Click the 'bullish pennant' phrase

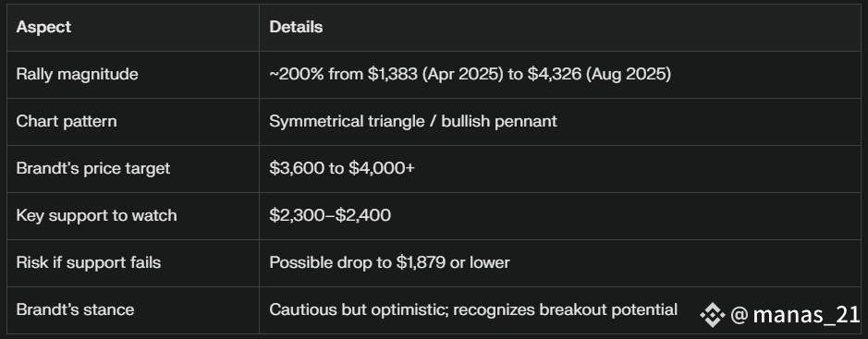[499, 121]
